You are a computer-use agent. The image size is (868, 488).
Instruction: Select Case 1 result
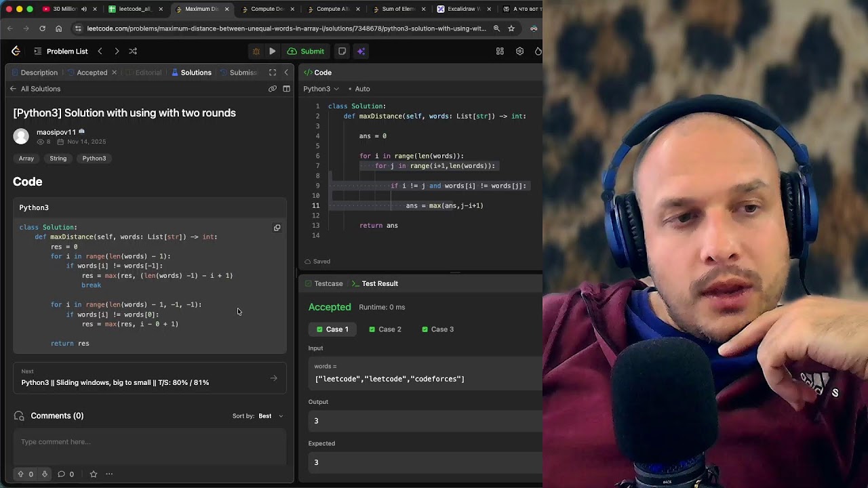[x=332, y=329]
